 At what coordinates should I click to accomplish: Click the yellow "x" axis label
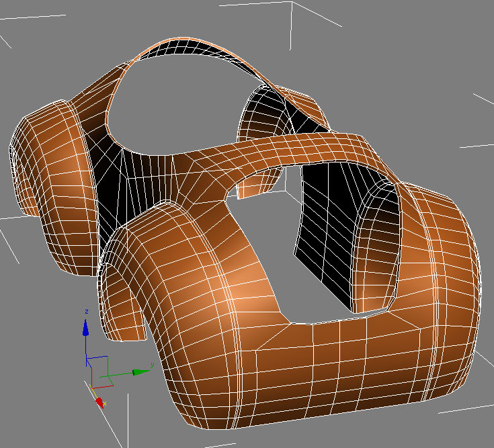coord(106,405)
